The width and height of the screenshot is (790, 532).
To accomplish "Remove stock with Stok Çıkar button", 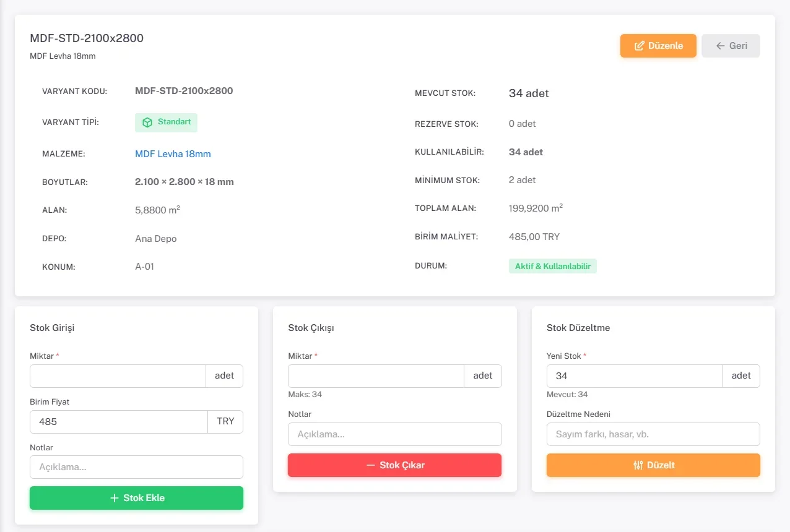I will click(394, 465).
